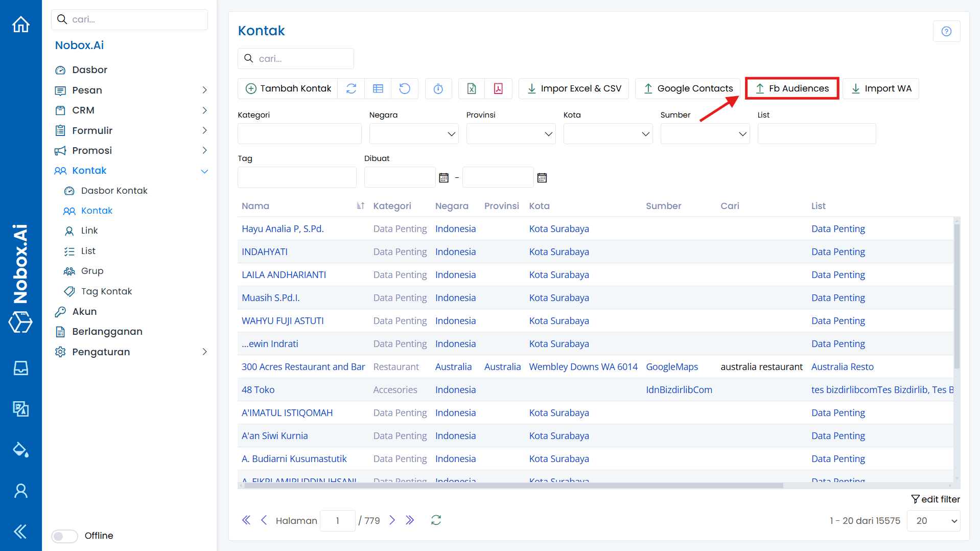Export contacts as PDF
This screenshot has width=980, height=551.
[x=499, y=88]
